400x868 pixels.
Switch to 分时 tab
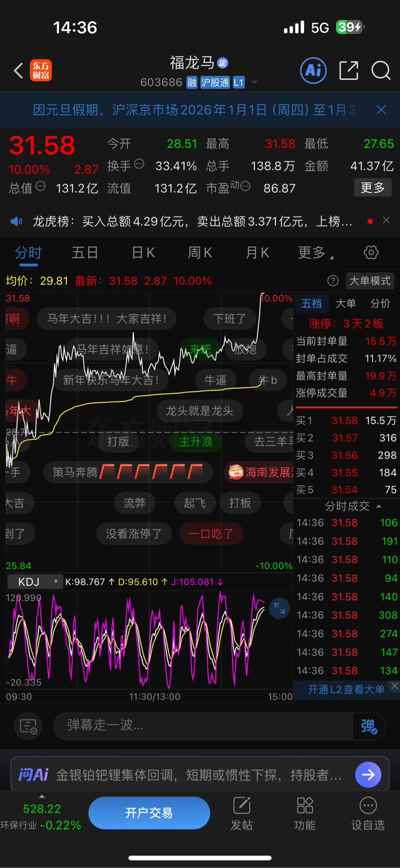28,253
